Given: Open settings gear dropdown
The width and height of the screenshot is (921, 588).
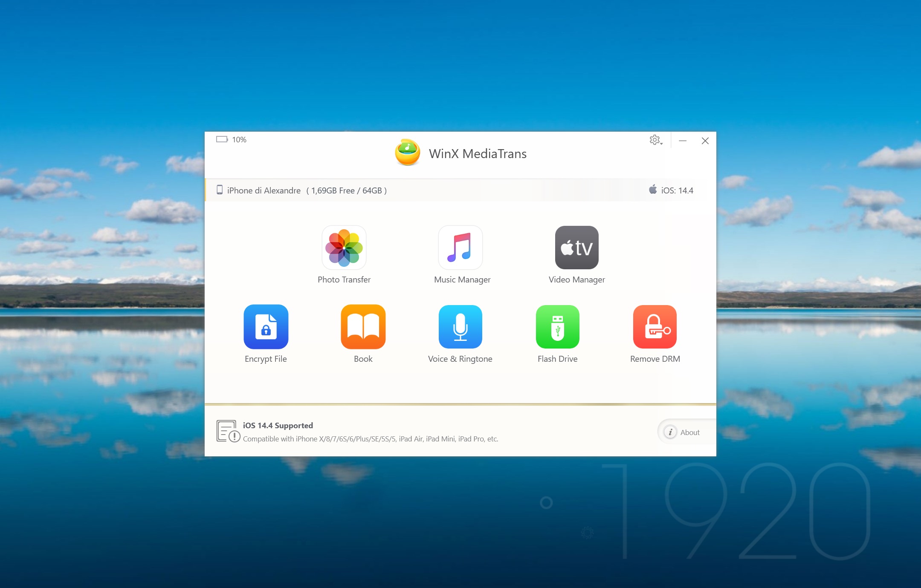Looking at the screenshot, I should [x=656, y=140].
